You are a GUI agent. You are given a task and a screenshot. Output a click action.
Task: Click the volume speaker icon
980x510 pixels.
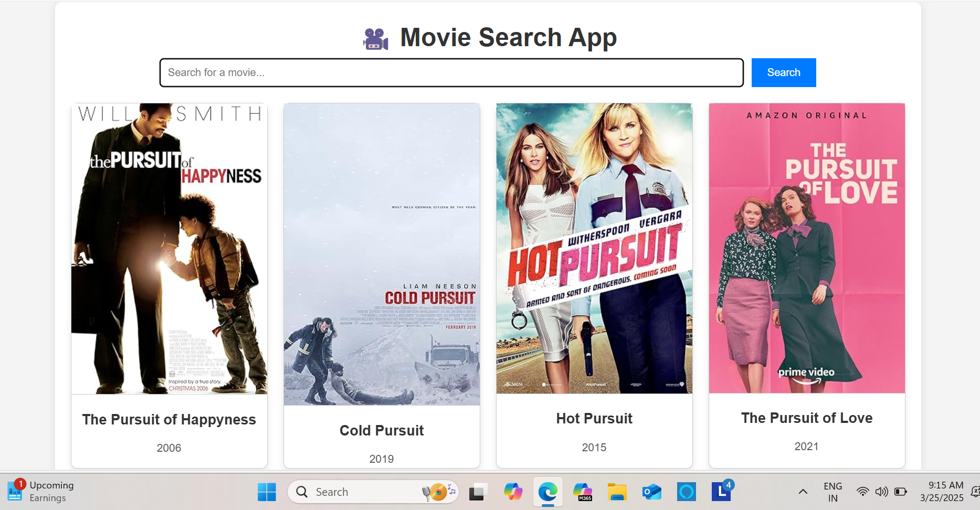click(x=881, y=492)
